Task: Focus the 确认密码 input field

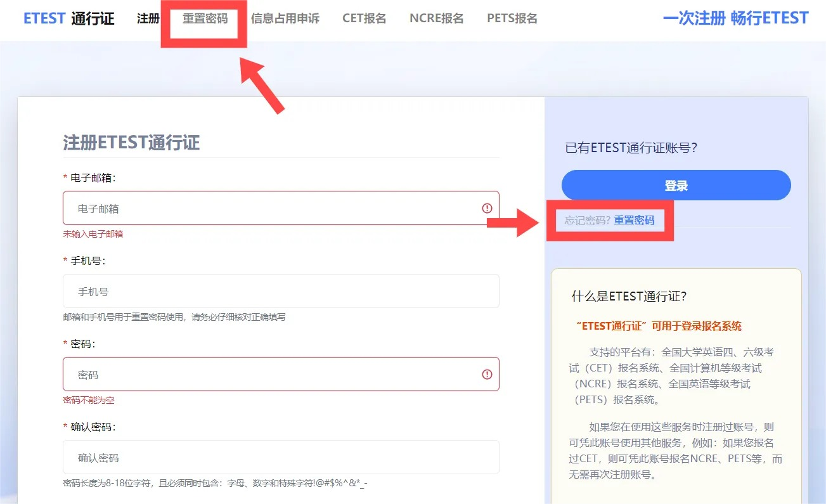Action: [x=281, y=457]
